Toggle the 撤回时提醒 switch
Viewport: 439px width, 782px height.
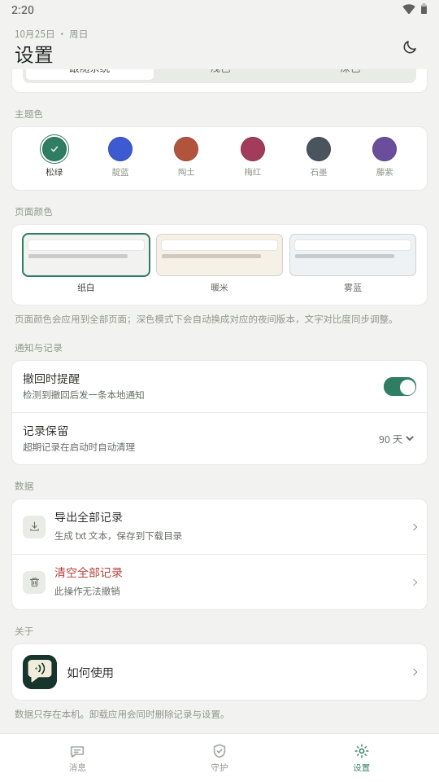click(400, 387)
